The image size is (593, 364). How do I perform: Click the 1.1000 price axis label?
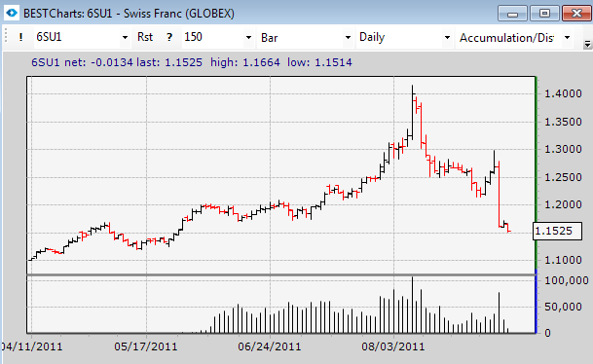563,260
